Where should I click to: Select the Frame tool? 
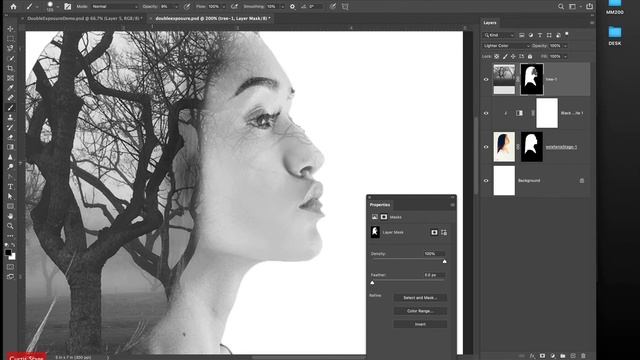coord(11,78)
